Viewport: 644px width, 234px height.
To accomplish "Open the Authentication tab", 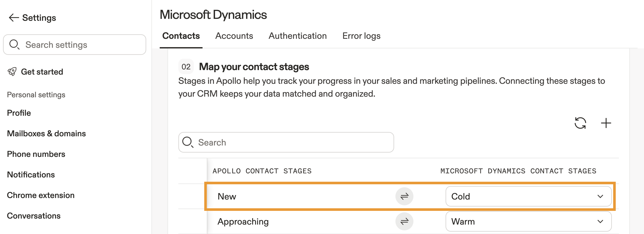I will tap(297, 36).
